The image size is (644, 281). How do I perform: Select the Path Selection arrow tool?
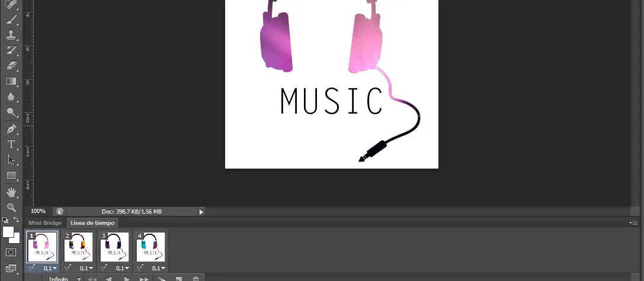click(11, 160)
